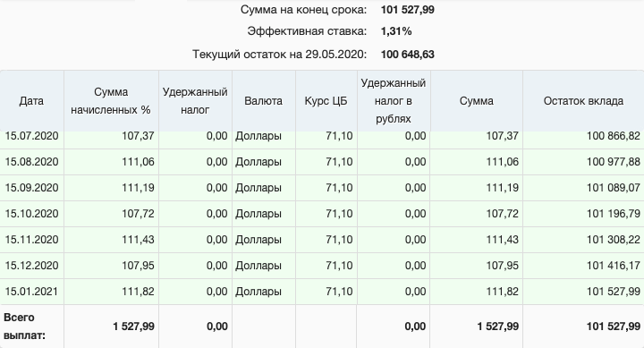Image resolution: width=644 pixels, height=348 pixels.
Task: Click the total accrued interest in the totals row
Action: [134, 327]
